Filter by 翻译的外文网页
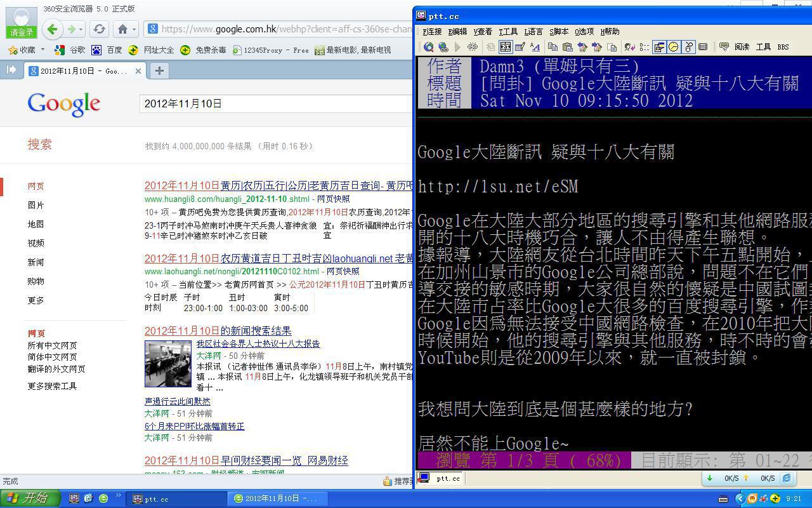The height and width of the screenshot is (508, 812). pos(56,369)
